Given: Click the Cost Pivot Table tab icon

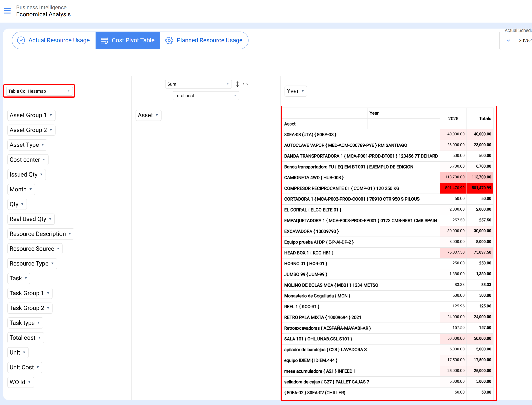Looking at the screenshot, I should pyautogui.click(x=104, y=40).
